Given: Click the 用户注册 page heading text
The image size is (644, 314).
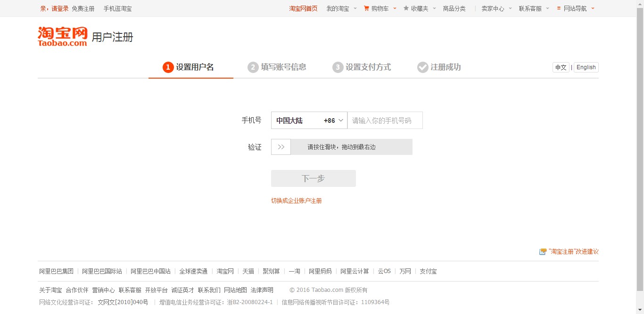Looking at the screenshot, I should point(112,37).
